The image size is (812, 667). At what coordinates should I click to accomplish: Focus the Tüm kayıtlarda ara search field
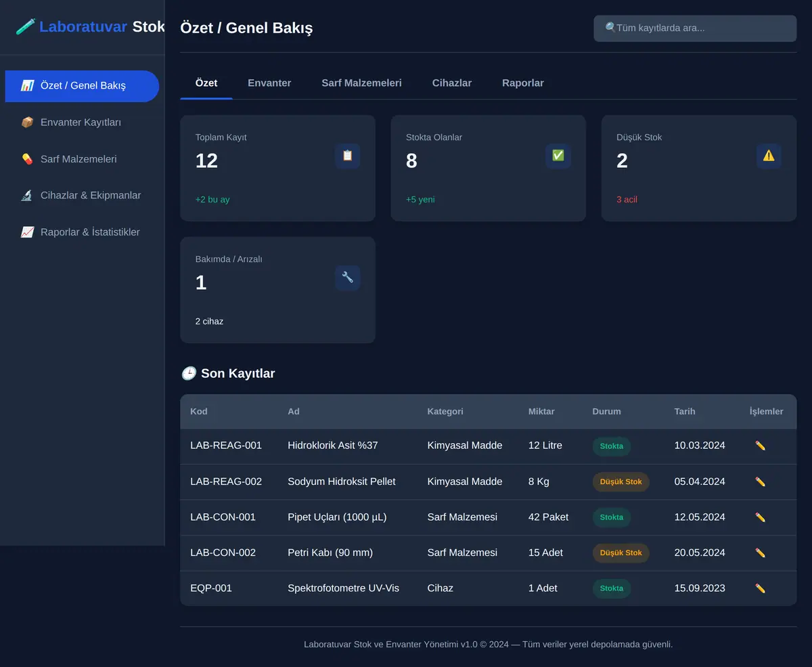(695, 28)
